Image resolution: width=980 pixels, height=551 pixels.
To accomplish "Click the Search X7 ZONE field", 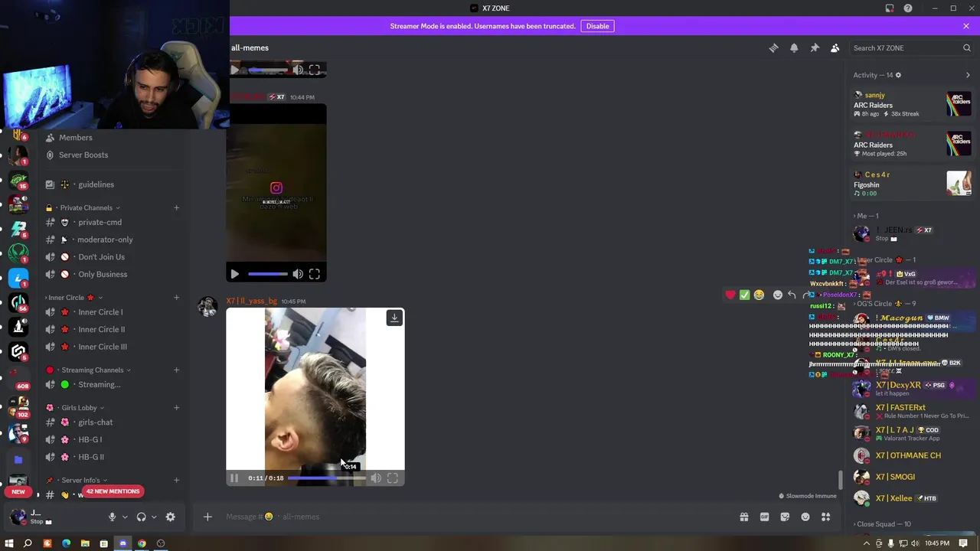I will 911,47.
